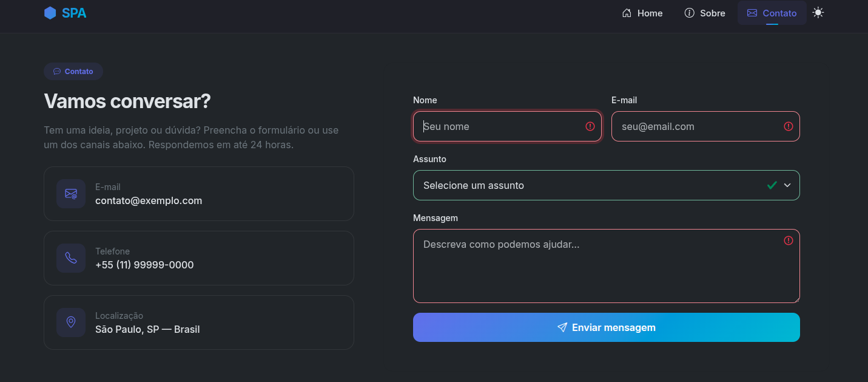Click the chevron arrow on the subject selector
This screenshot has width=868, height=382.
(787, 185)
